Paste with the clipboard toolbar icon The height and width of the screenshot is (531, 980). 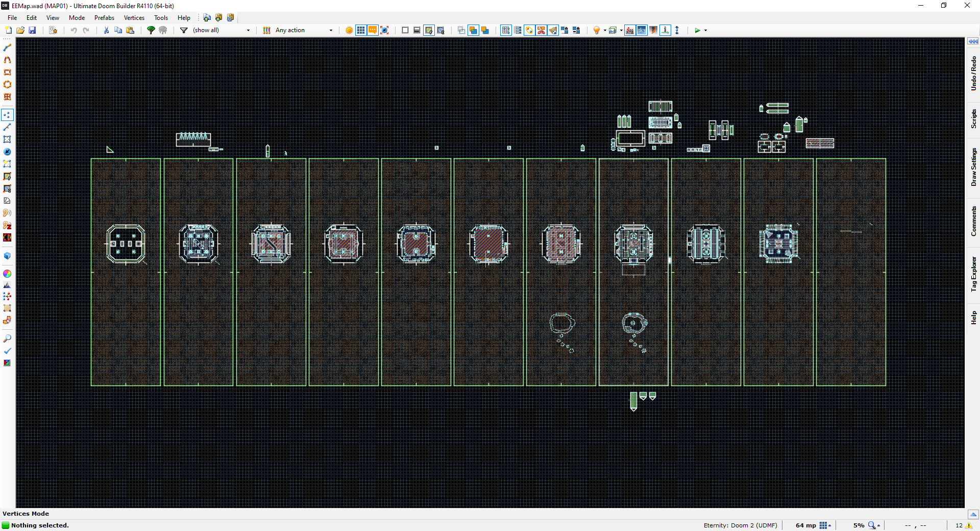(130, 30)
